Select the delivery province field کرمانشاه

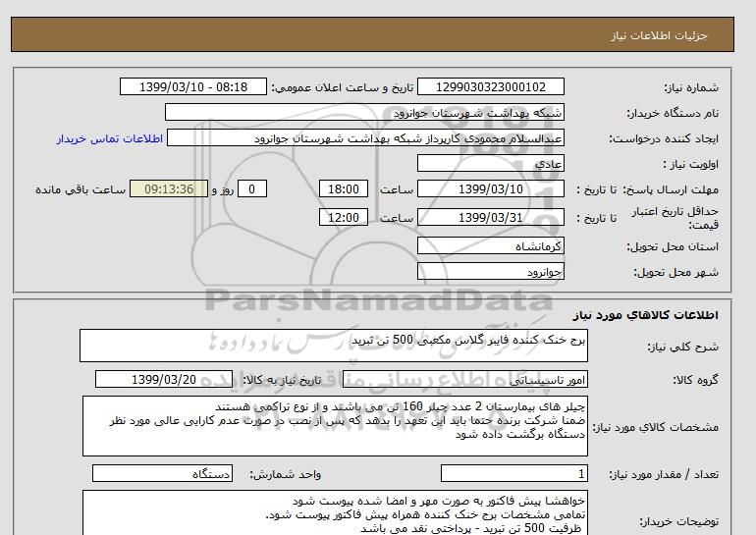490,245
